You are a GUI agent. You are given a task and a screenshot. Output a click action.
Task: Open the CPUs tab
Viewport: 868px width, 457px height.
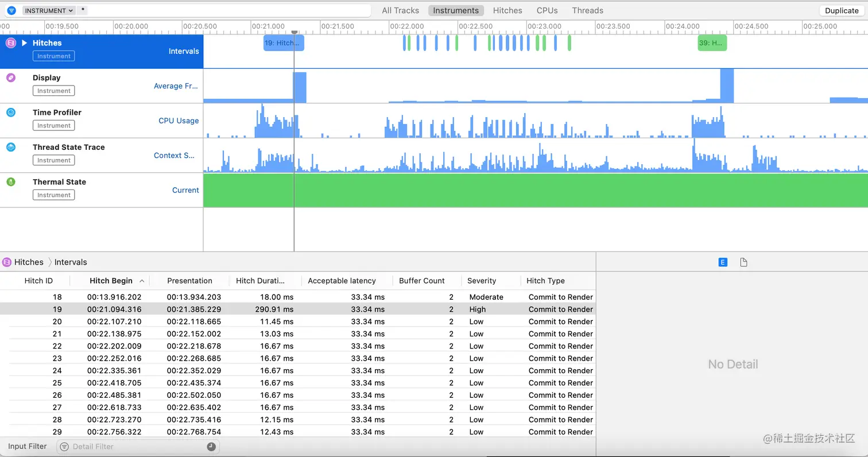click(547, 10)
